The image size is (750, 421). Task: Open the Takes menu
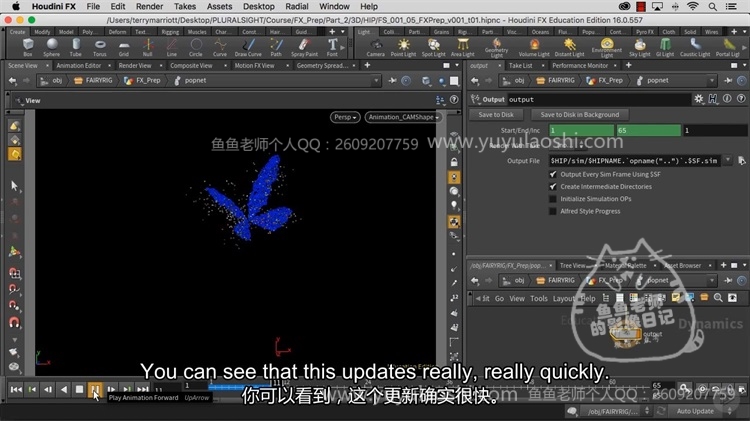tap(185, 6)
